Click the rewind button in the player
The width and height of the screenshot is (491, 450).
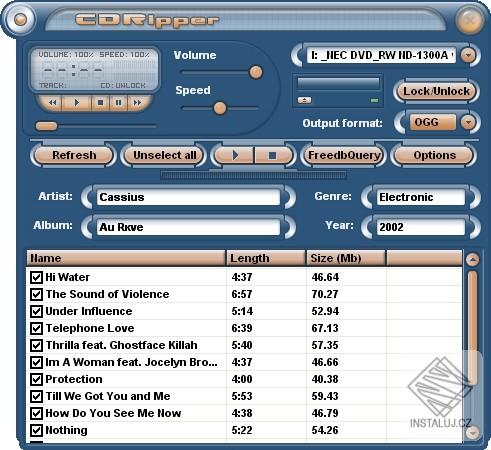pos(52,103)
